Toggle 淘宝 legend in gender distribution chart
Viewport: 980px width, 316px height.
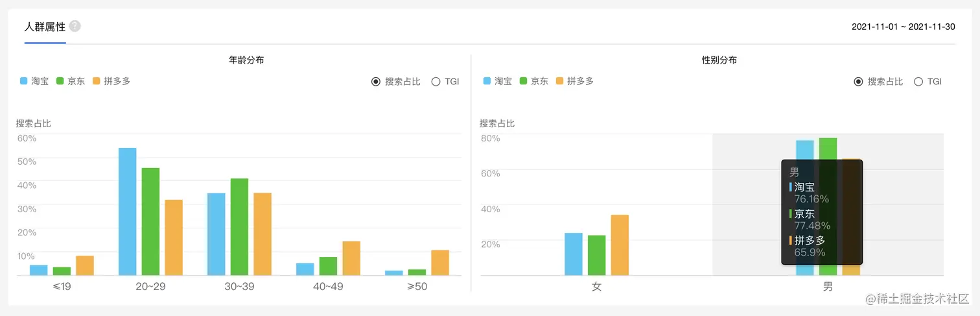coord(498,81)
